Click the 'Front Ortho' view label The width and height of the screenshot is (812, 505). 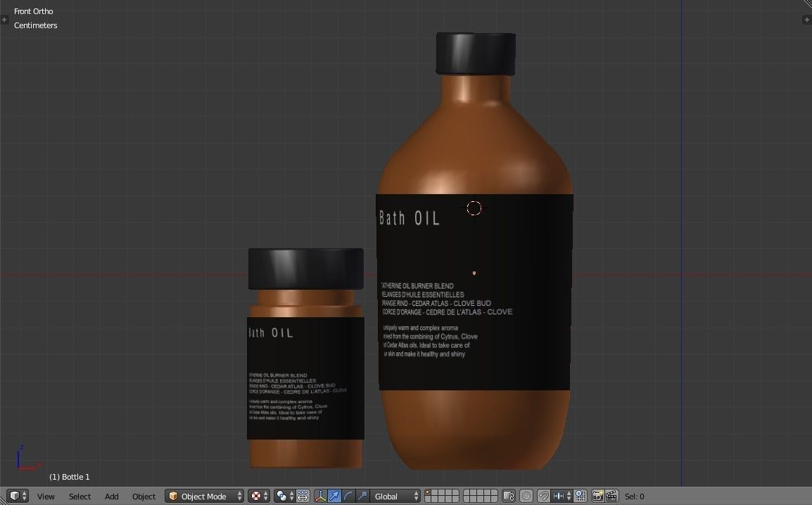pyautogui.click(x=34, y=11)
